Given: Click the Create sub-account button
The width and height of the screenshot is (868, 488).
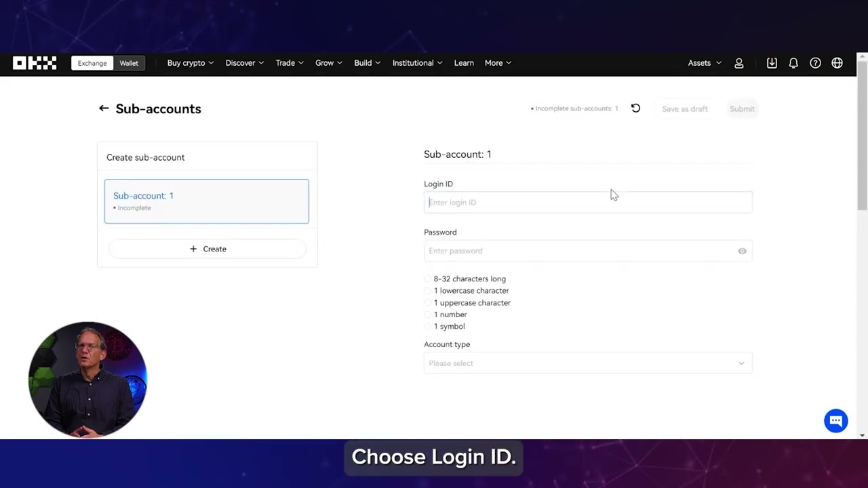Looking at the screenshot, I should [x=208, y=249].
